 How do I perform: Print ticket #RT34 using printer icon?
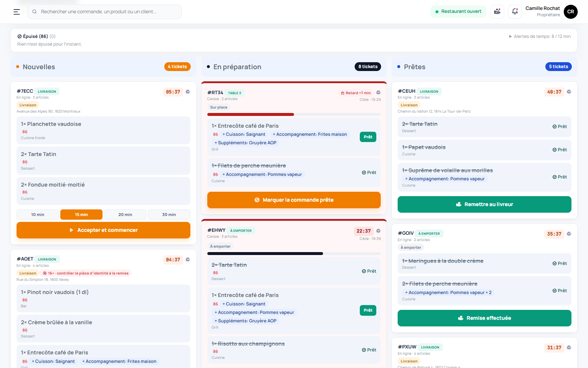coord(378,93)
